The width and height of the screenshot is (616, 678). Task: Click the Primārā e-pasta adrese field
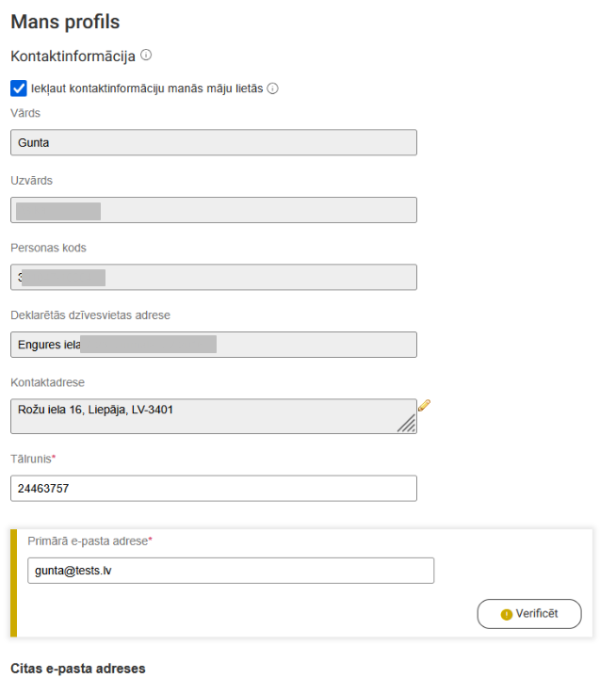(x=231, y=571)
